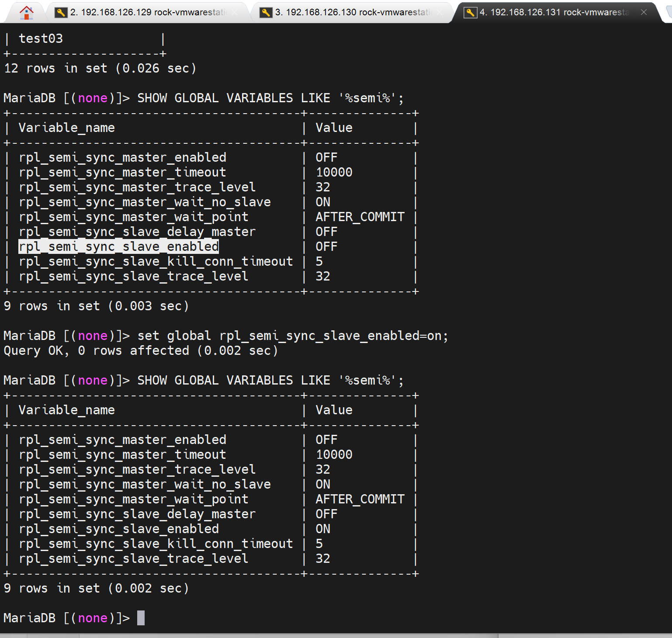Click the highlighted rpl_semi_sync_slave_enabled text
This screenshot has width=672, height=638.
118,246
